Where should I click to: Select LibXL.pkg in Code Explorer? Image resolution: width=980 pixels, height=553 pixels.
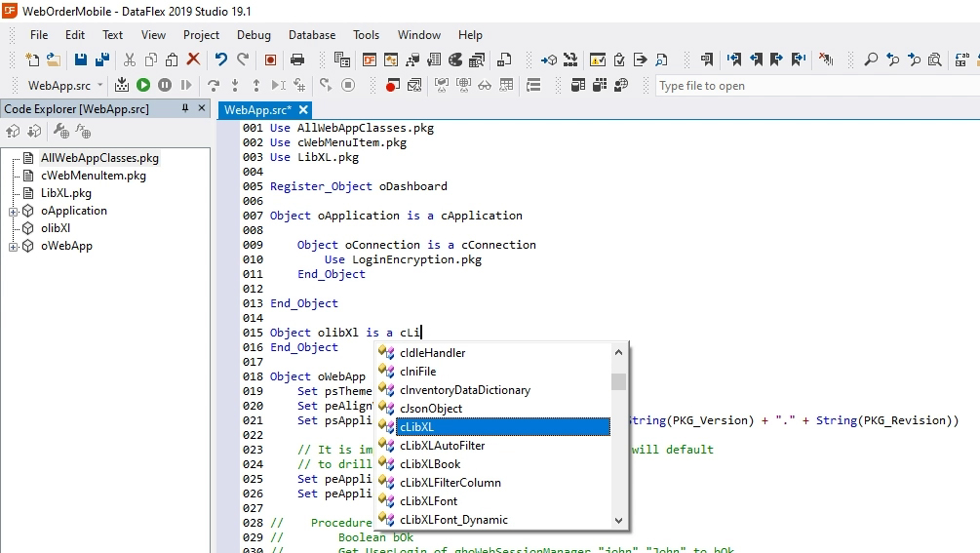click(x=65, y=193)
